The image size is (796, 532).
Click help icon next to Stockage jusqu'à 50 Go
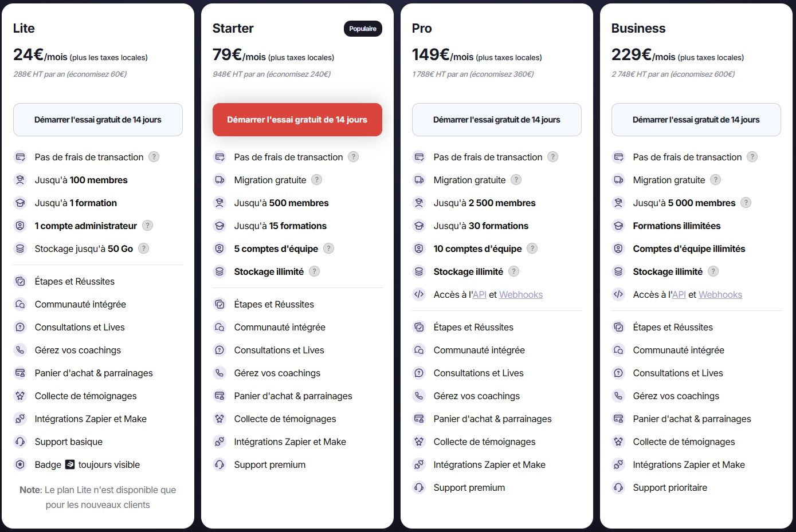click(144, 249)
